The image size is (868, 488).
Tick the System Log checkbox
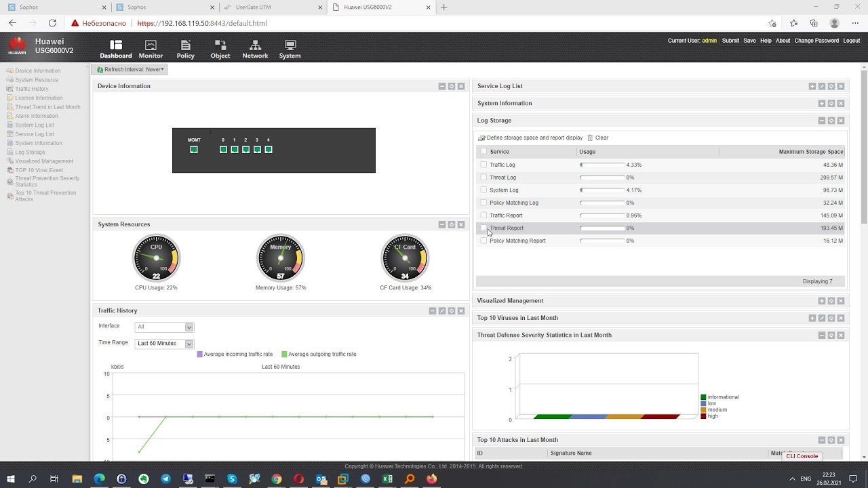[484, 190]
